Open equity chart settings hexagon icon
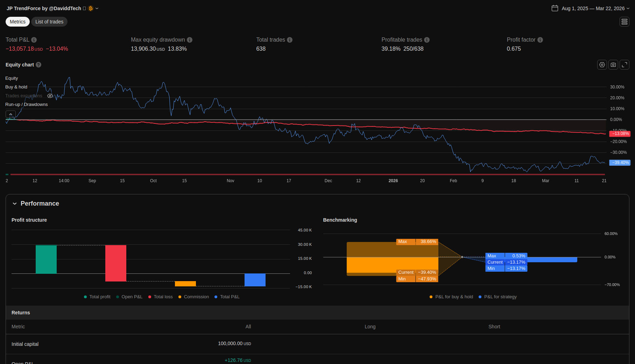This screenshot has width=635, height=364. 602,65
